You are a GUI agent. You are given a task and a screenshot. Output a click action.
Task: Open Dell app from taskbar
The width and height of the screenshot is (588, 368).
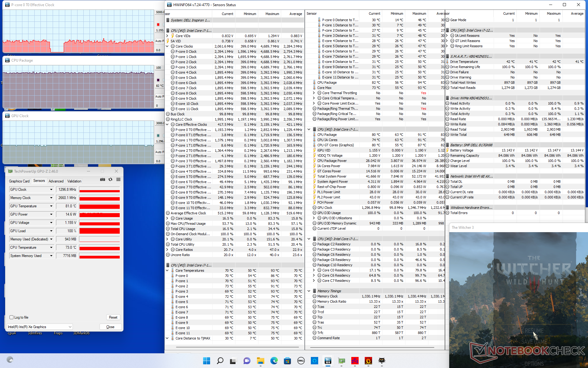tap(301, 361)
